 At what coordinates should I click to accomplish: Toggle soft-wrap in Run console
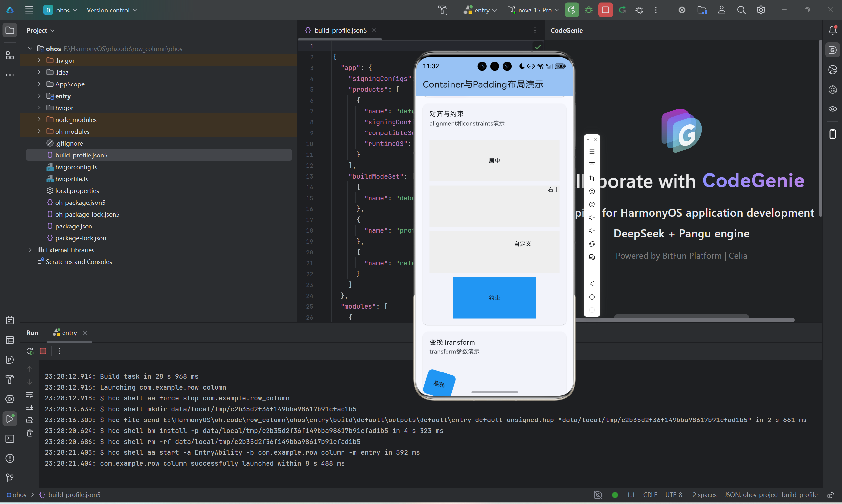[30, 395]
